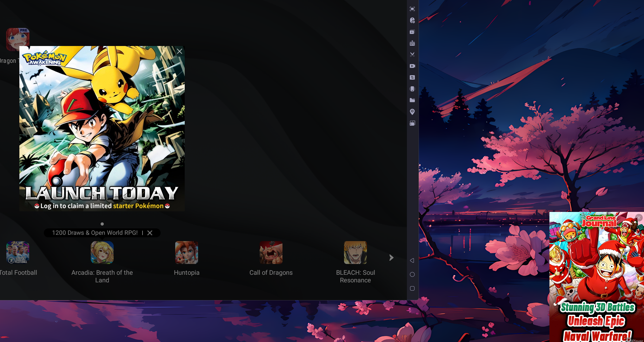
Task: Show next games with the right arrow
Action: point(391,258)
